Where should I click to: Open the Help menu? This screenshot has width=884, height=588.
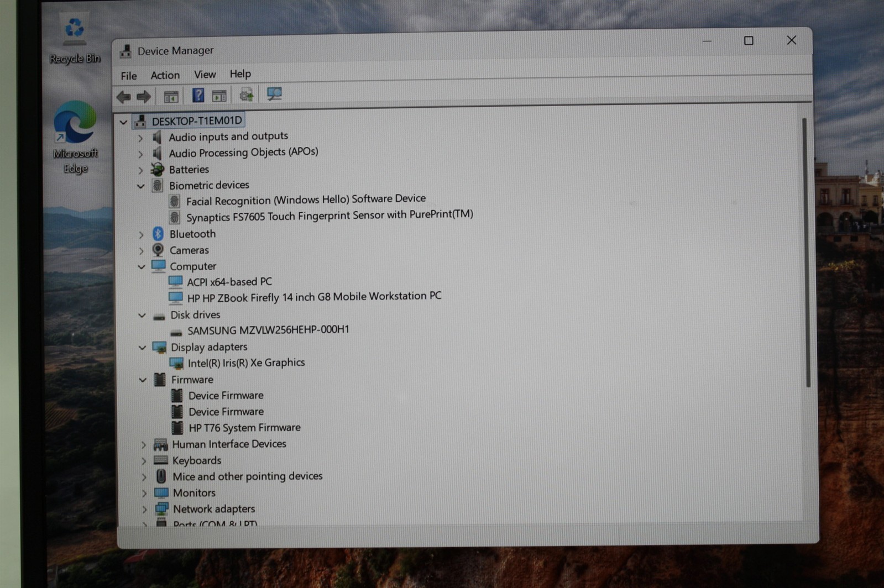point(240,73)
